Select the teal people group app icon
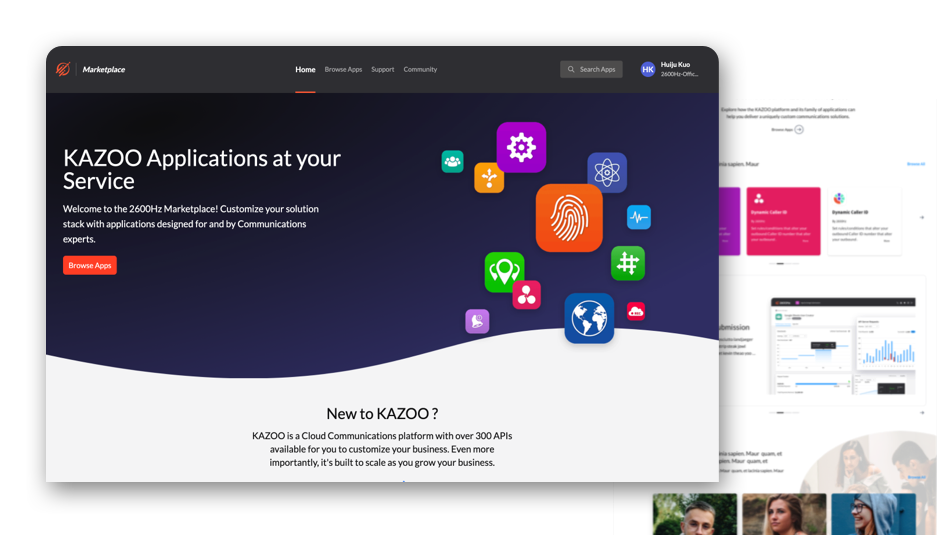Viewport: 937px width, 535px height. (452, 161)
